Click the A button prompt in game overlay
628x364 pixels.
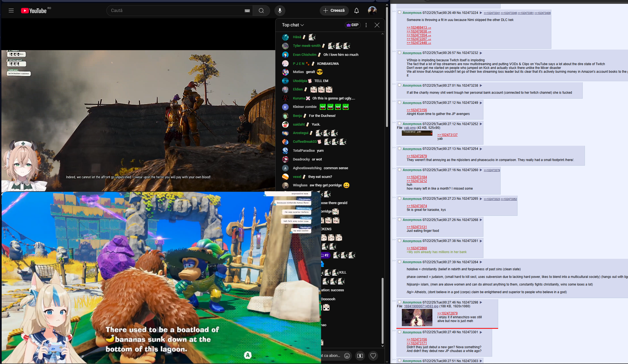(248, 355)
